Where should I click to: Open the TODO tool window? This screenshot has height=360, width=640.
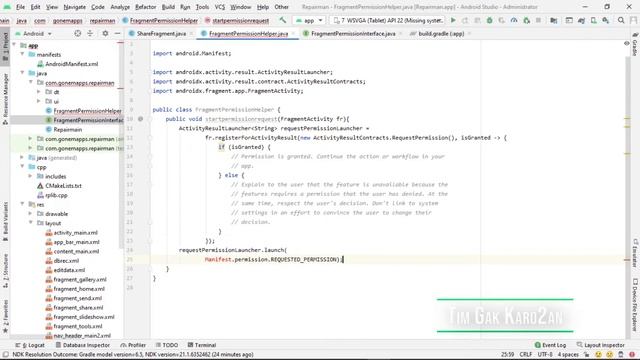pos(167,345)
